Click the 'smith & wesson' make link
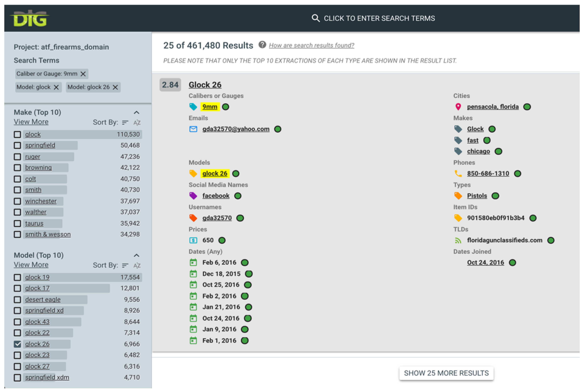Screen dimensions: 584x392 point(48,234)
